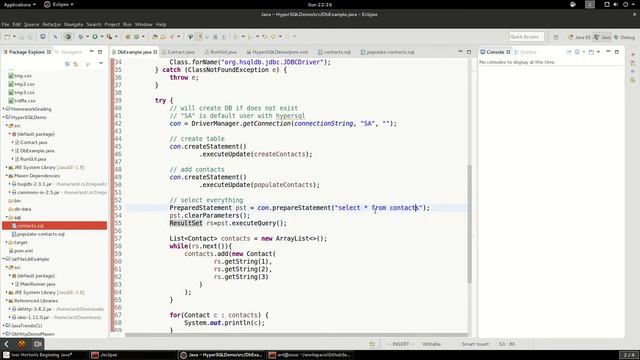Switch to the populate-contacts.sql tab

[x=388, y=52]
